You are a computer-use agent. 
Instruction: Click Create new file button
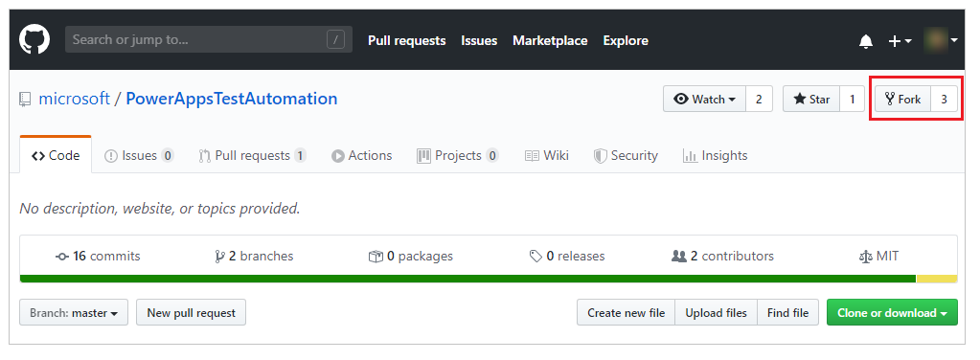point(626,312)
